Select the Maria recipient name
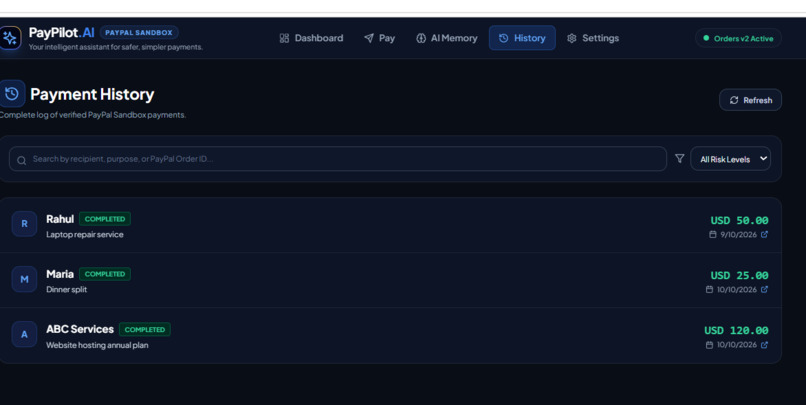 [60, 274]
